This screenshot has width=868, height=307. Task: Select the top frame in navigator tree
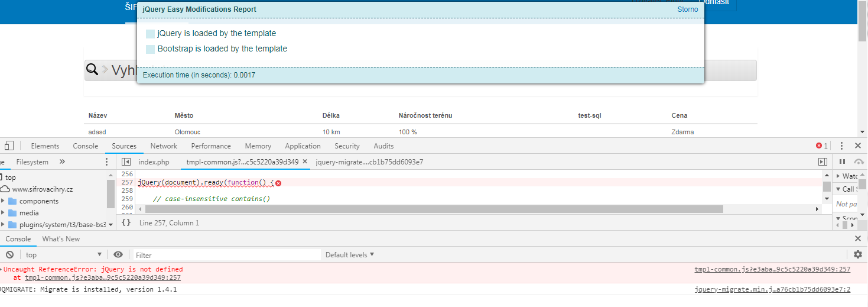tap(11, 177)
